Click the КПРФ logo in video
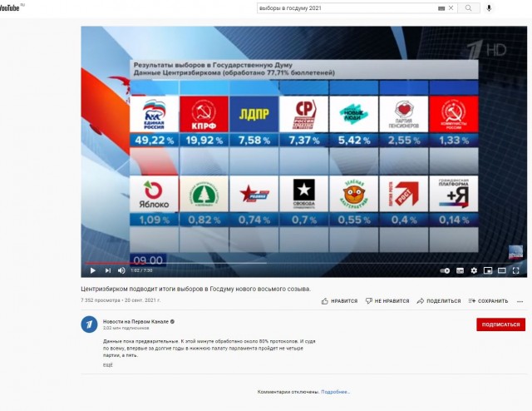Screen dimensions: 532x411 [x=204, y=114]
